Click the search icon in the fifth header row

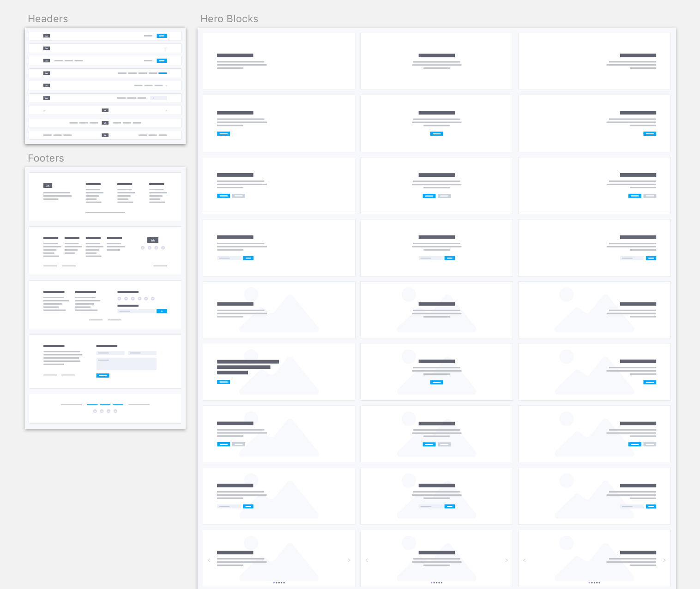click(166, 85)
